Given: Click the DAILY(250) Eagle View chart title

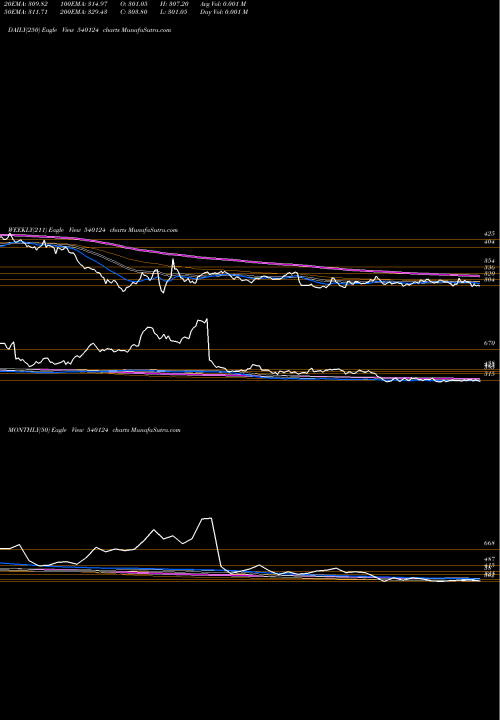Looking at the screenshot, I should pyautogui.click(x=90, y=30).
